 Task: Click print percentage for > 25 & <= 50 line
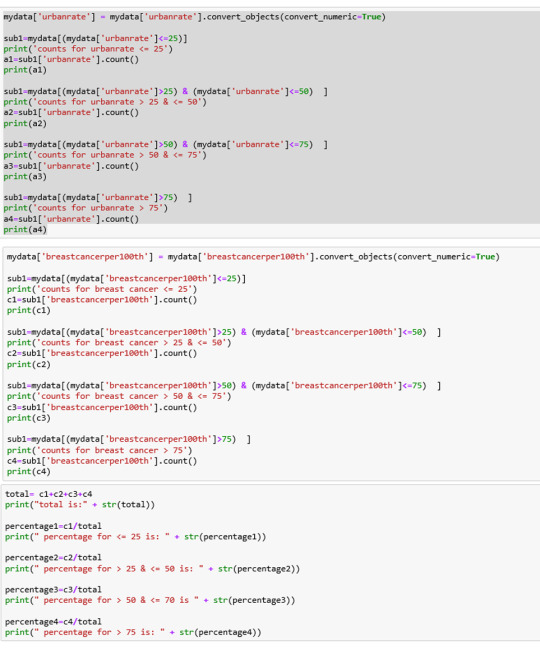pyautogui.click(x=153, y=569)
